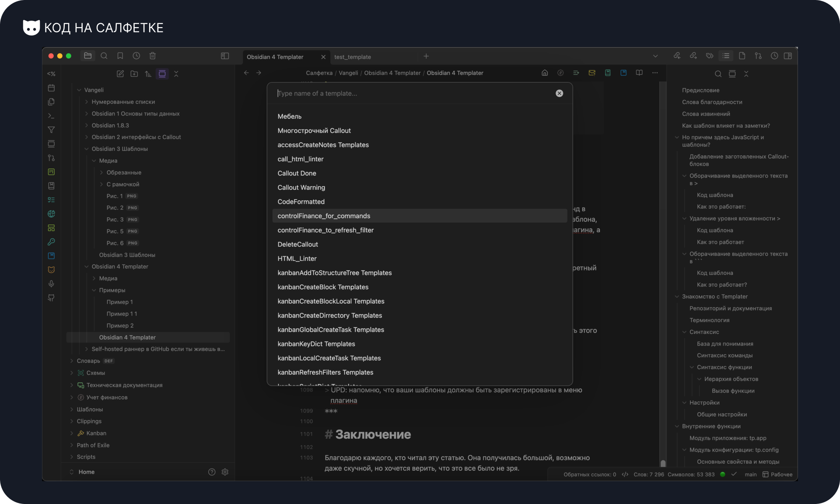The height and width of the screenshot is (504, 840).
Task: Search outline with magnifier in right panel
Action: click(x=718, y=74)
